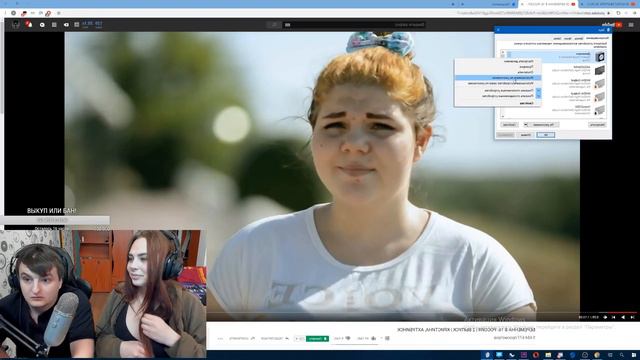Screen dimensions: 640x360
Task: Open the YouTube apps grid icon
Action: click(54, 24)
